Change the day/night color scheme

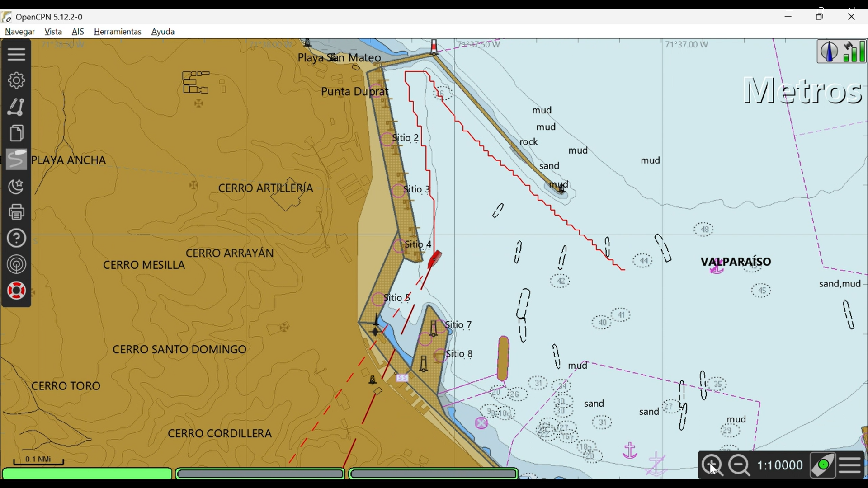pyautogui.click(x=16, y=186)
